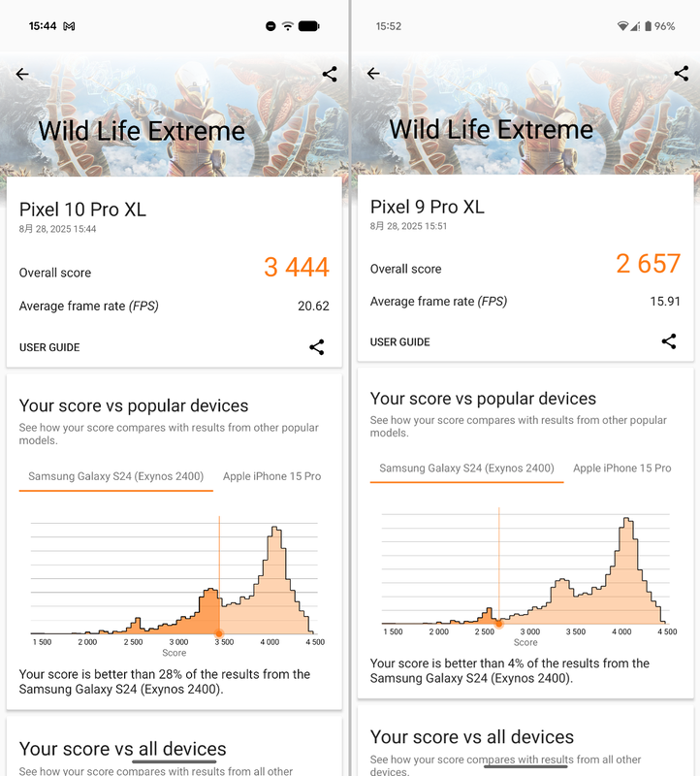Tap the back arrow on Pixel 9 results
The height and width of the screenshot is (776, 700).
pyautogui.click(x=372, y=74)
